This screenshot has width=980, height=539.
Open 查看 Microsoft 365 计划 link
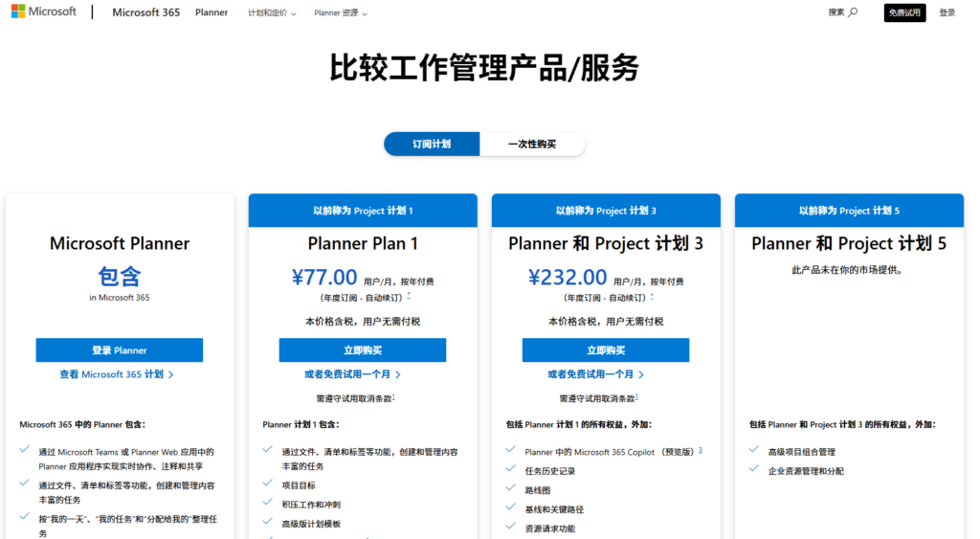(x=117, y=374)
